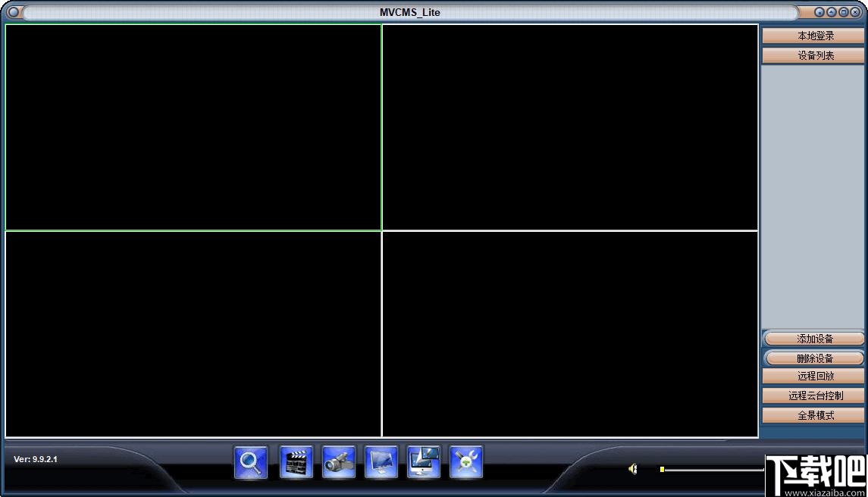Select the green-bordered top-left video pane

point(193,127)
